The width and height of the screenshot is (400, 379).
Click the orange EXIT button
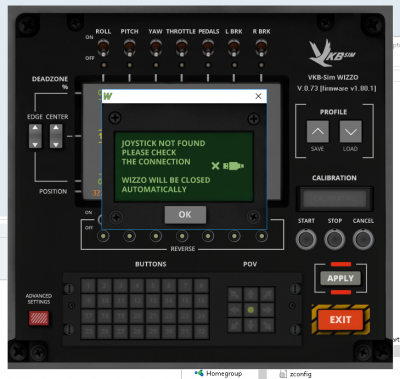[x=340, y=320]
